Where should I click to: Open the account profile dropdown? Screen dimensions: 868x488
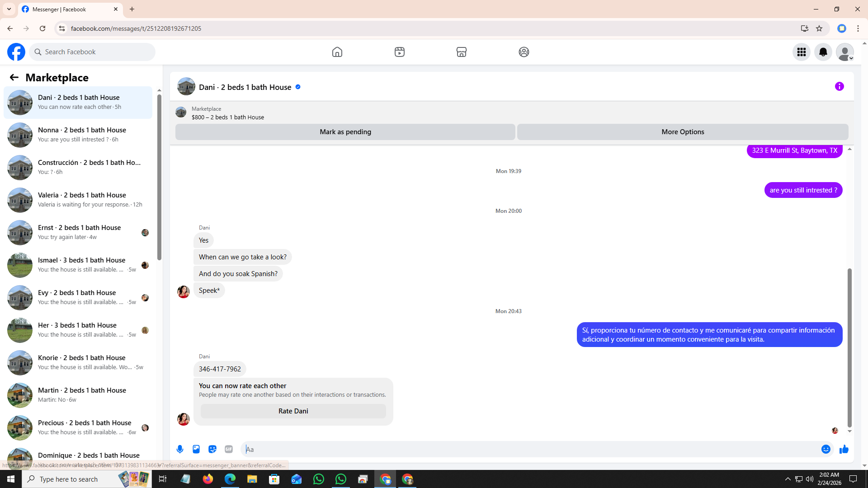coord(844,52)
